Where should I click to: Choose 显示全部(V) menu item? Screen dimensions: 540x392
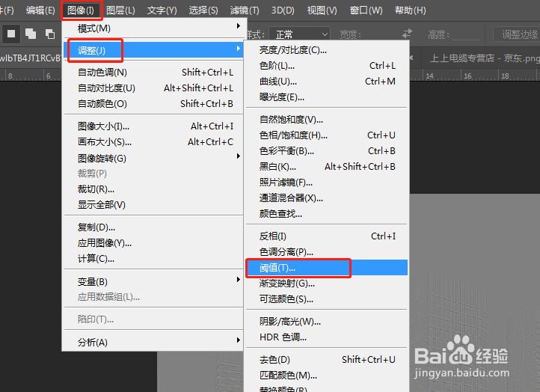[153, 205]
